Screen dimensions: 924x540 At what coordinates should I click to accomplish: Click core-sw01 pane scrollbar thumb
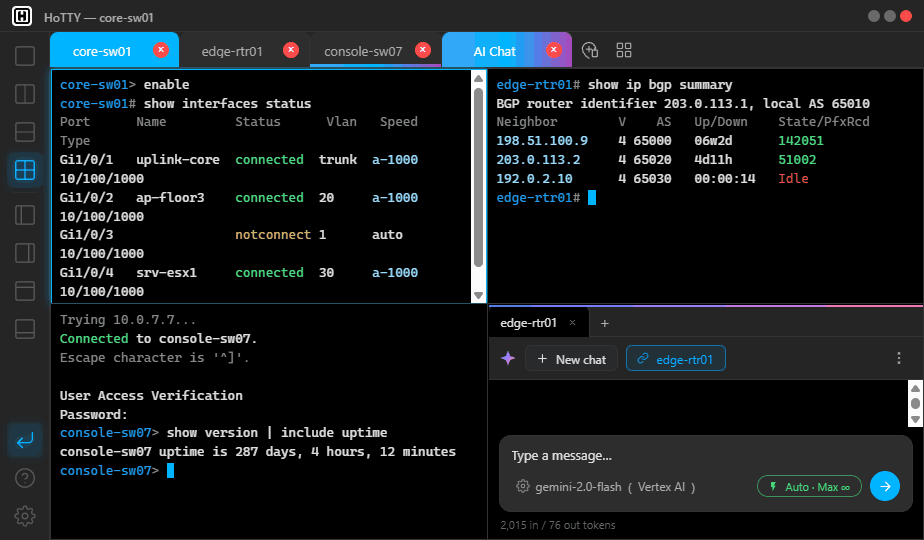coord(478,177)
